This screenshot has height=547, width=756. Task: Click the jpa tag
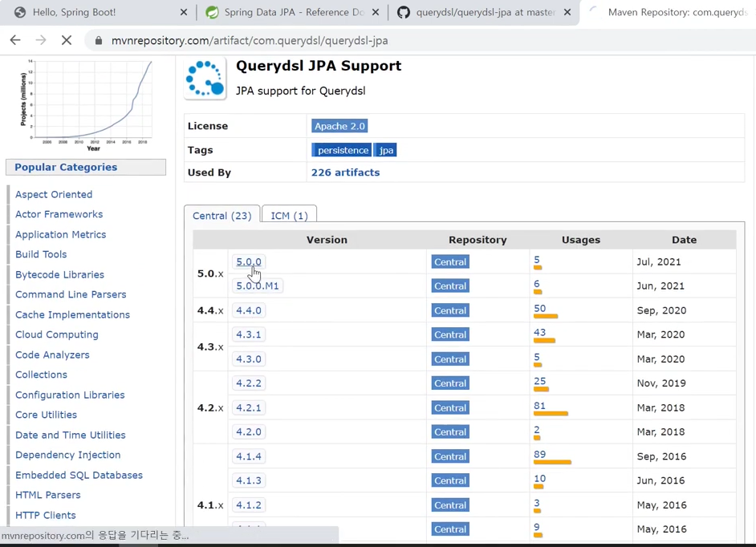[386, 150]
